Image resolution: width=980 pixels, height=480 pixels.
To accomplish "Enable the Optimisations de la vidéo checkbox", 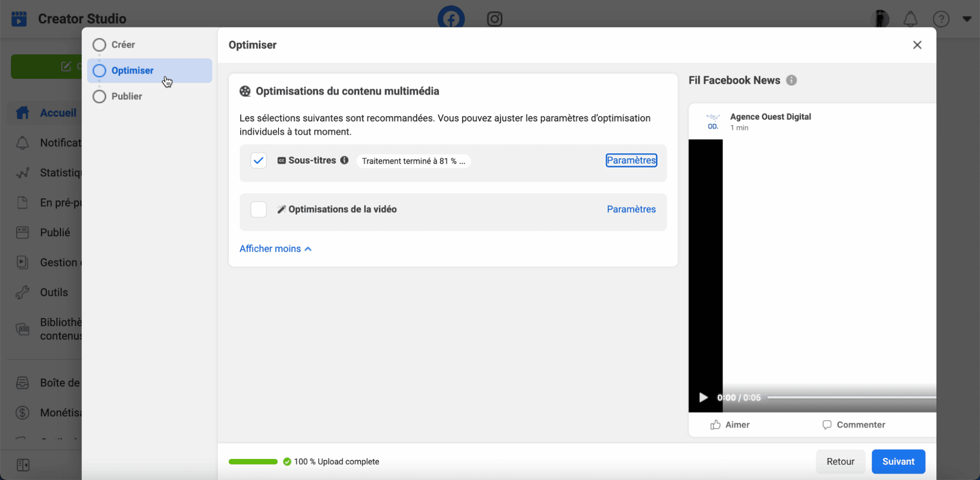I will [258, 209].
